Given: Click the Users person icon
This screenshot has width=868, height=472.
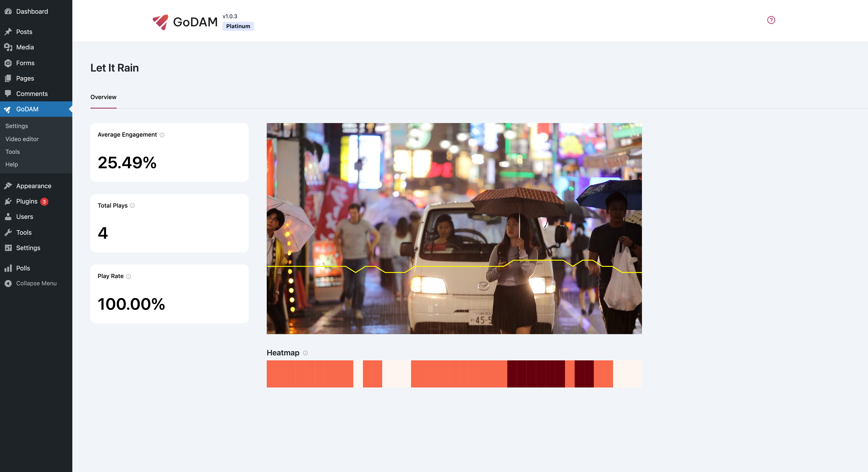Looking at the screenshot, I should point(8,217).
